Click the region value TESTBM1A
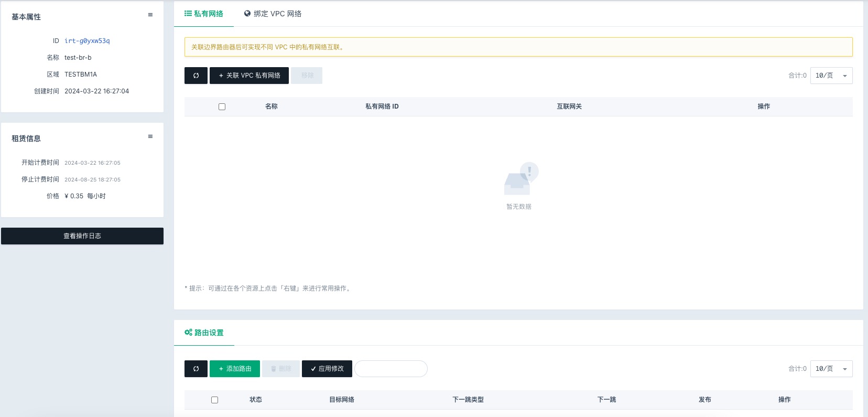The width and height of the screenshot is (868, 417). (x=81, y=74)
